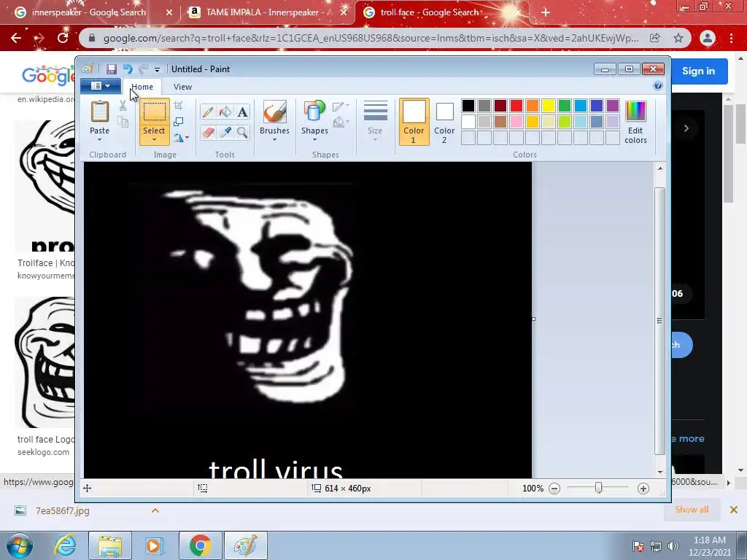The height and width of the screenshot is (560, 747).
Task: Open Windows Explorer folder from taskbar
Action: pos(110,545)
